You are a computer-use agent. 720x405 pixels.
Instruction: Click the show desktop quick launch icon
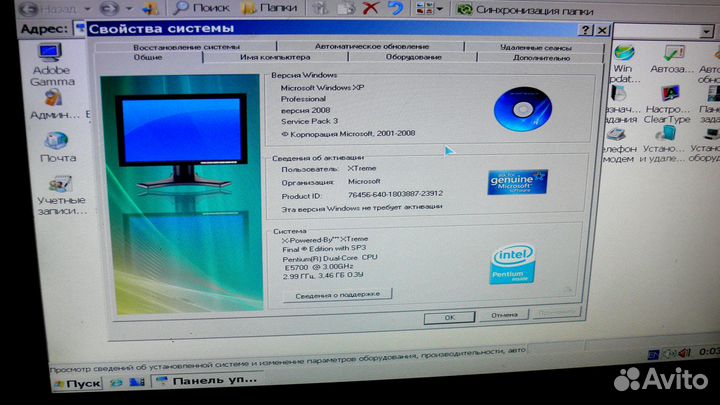point(137,382)
